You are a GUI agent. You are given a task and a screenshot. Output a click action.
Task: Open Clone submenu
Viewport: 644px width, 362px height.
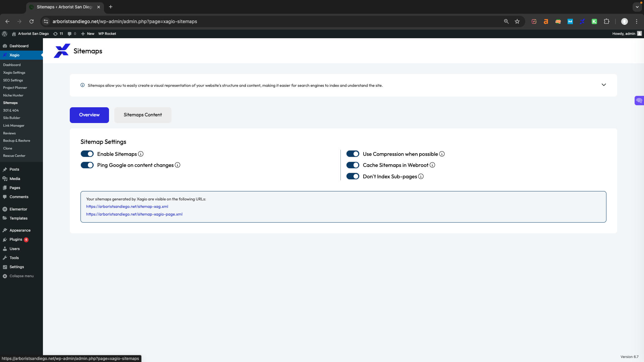[8, 148]
